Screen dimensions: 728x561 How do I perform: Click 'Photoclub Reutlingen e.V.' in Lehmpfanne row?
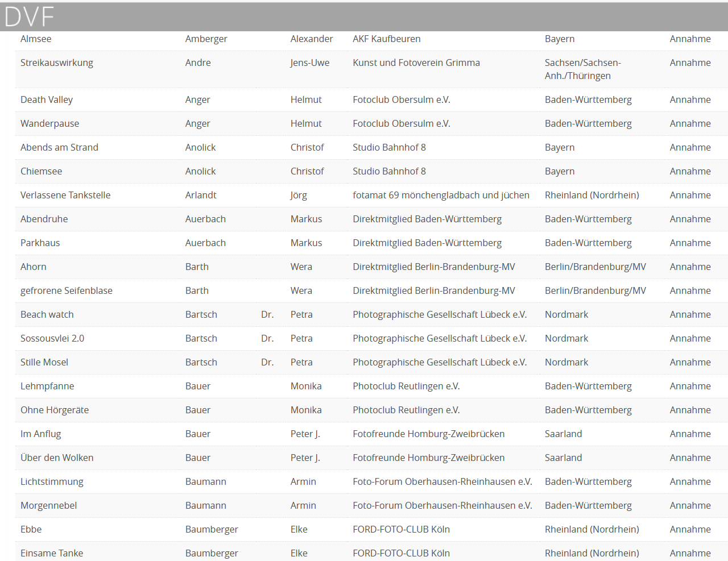click(406, 386)
